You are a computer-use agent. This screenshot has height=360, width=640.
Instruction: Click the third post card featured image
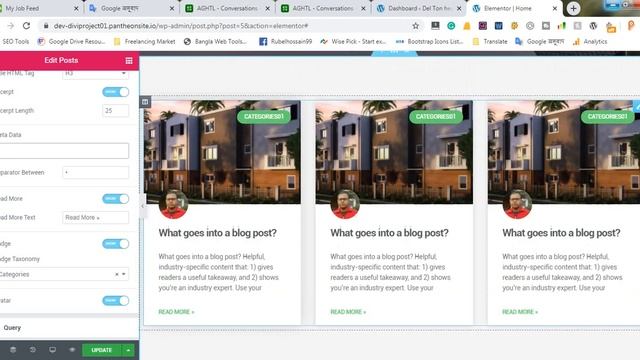564,152
